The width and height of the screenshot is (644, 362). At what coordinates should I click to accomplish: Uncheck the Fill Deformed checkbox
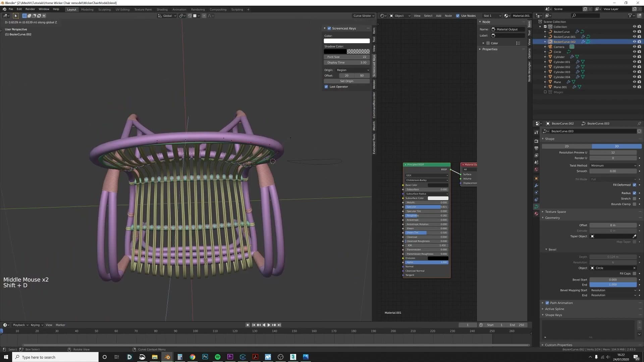pyautogui.click(x=634, y=185)
